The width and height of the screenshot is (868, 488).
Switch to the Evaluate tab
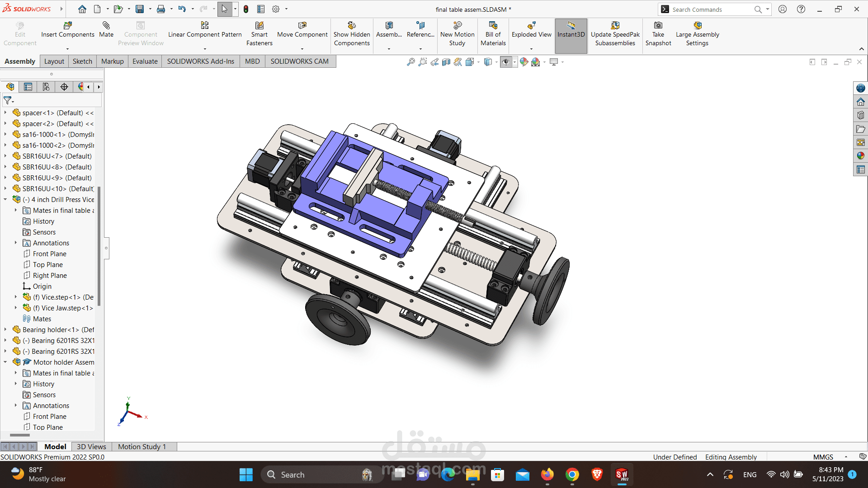pyautogui.click(x=145, y=61)
